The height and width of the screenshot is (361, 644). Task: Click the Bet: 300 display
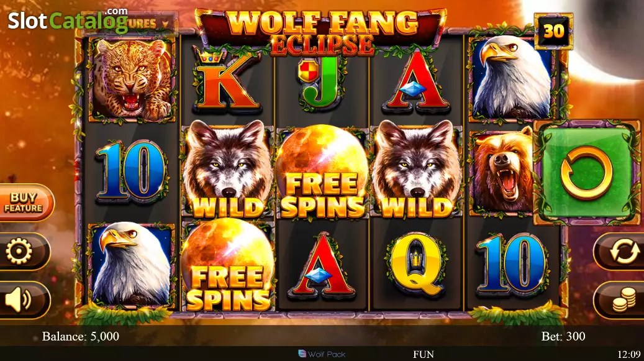point(563,336)
